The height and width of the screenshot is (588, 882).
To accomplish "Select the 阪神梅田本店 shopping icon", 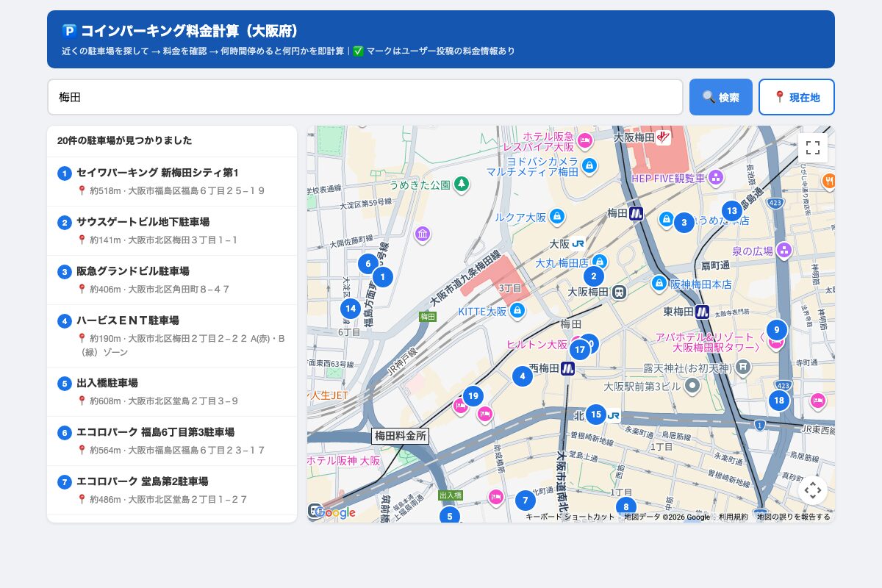I will (659, 283).
